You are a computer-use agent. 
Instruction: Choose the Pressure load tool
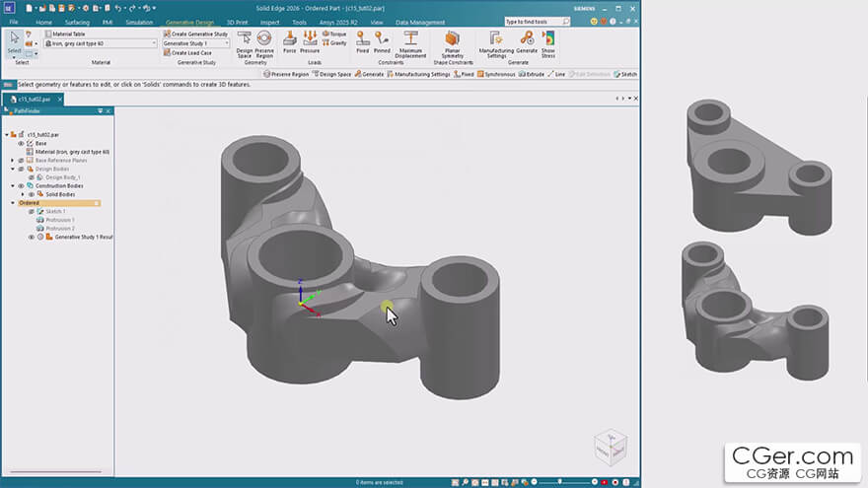(310, 37)
